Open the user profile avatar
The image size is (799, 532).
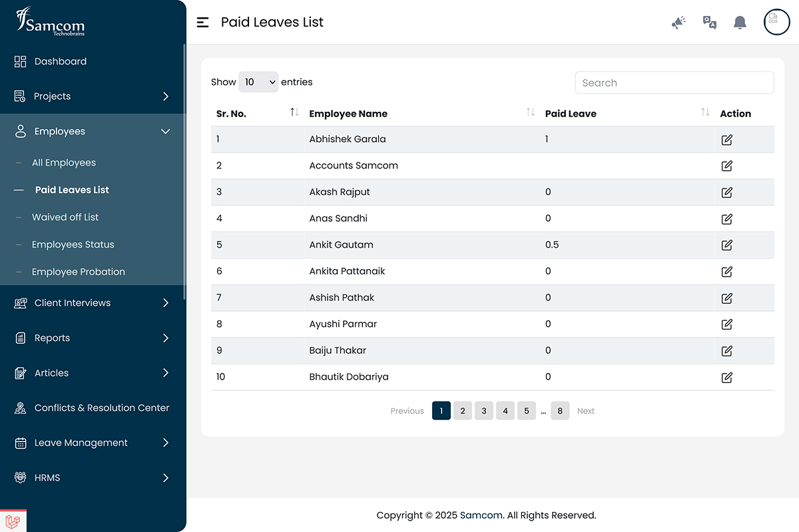[x=776, y=22]
